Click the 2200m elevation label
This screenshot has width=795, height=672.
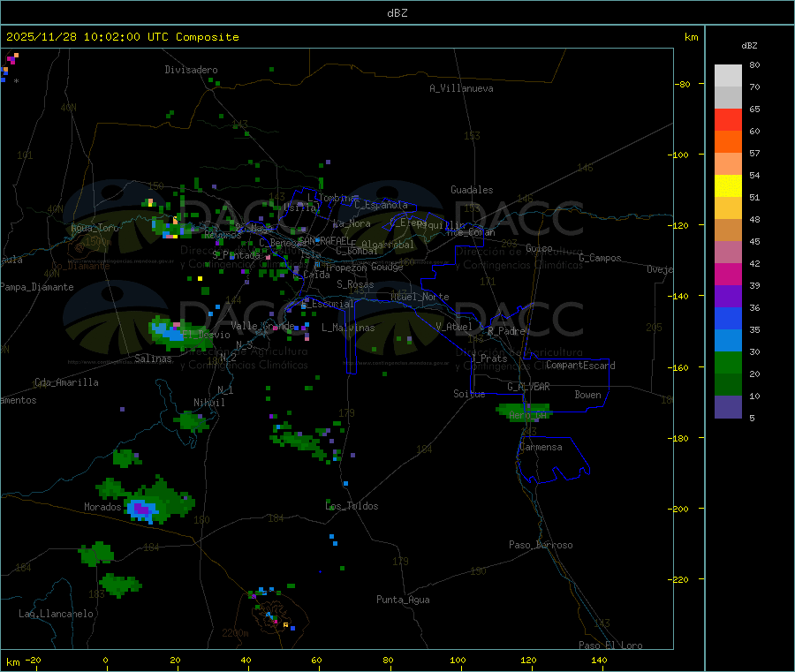click(235, 633)
